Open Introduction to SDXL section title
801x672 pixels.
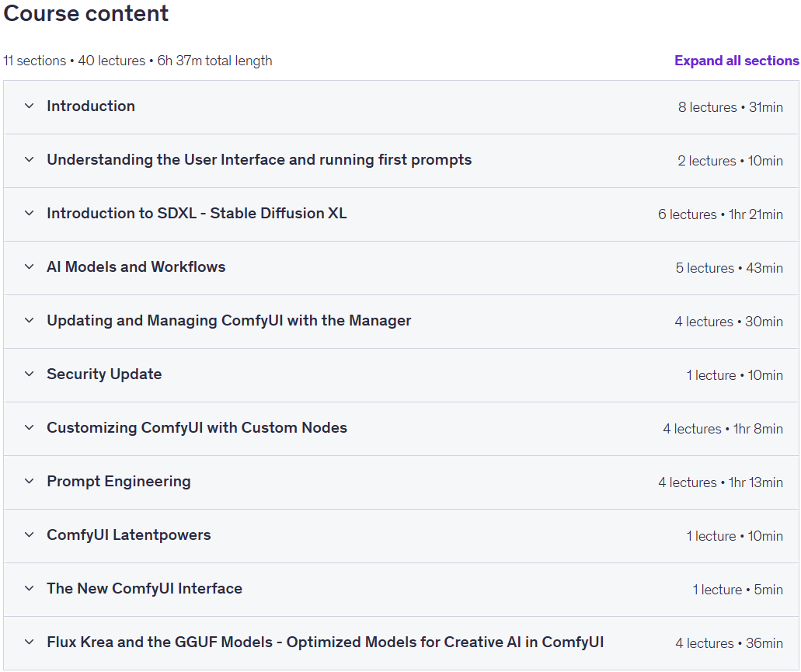click(197, 214)
